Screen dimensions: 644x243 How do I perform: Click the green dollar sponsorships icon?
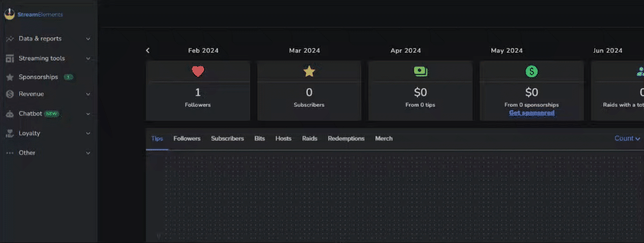[531, 72]
